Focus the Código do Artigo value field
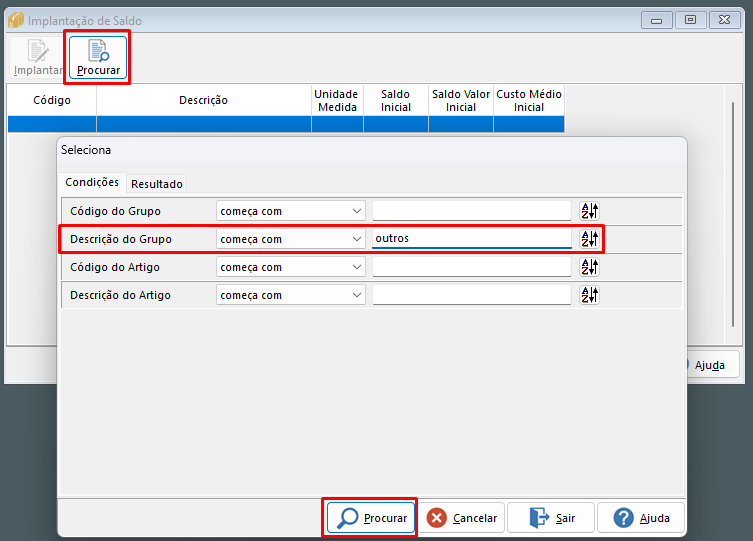The image size is (753, 541). coord(472,267)
